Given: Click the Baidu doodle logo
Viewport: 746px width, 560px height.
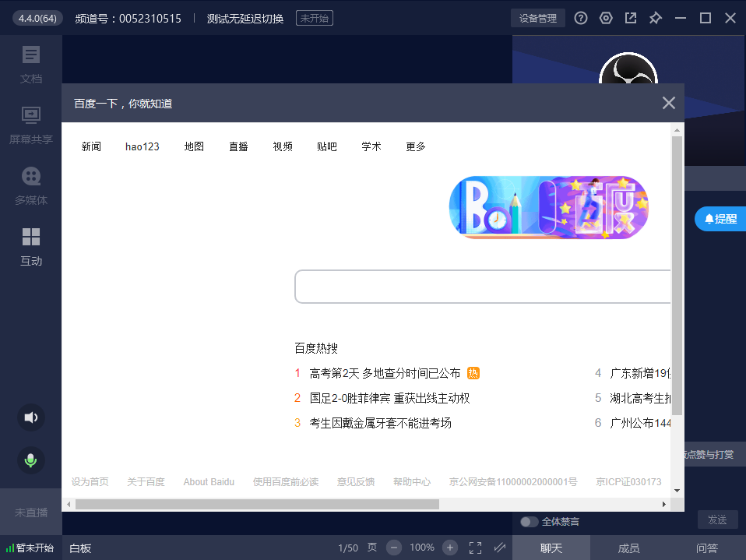Looking at the screenshot, I should 548,207.
